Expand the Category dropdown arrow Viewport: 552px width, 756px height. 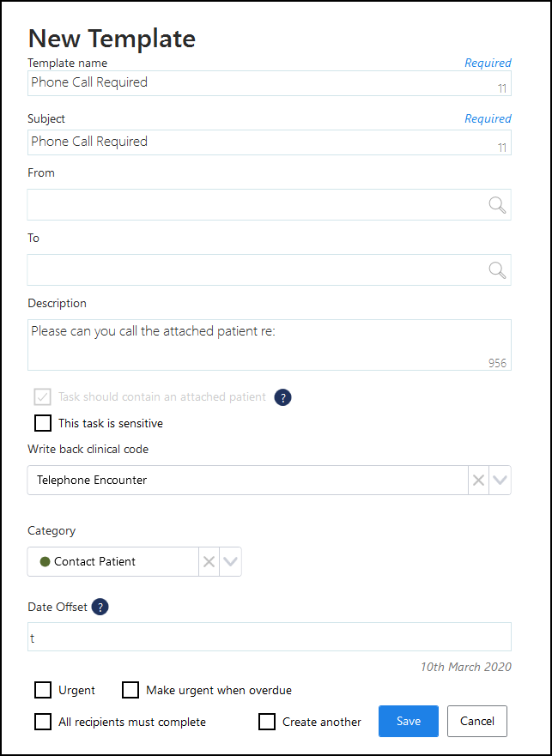[x=230, y=562]
